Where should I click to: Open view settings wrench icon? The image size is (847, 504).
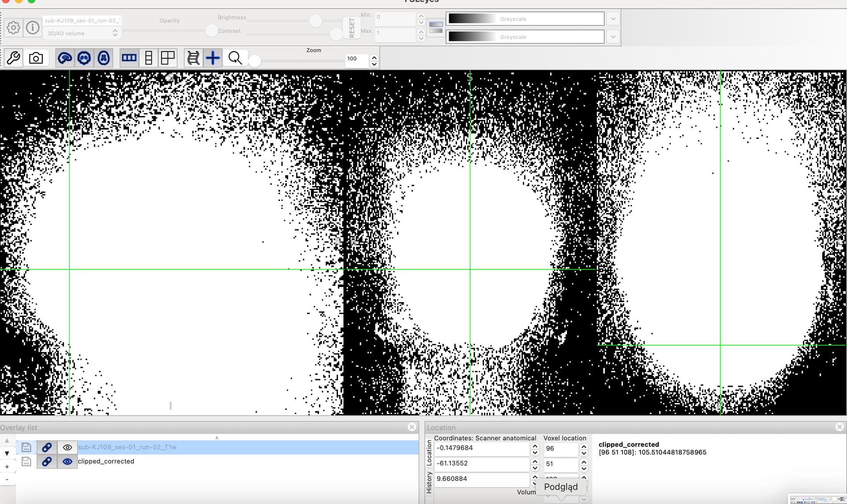(x=14, y=58)
